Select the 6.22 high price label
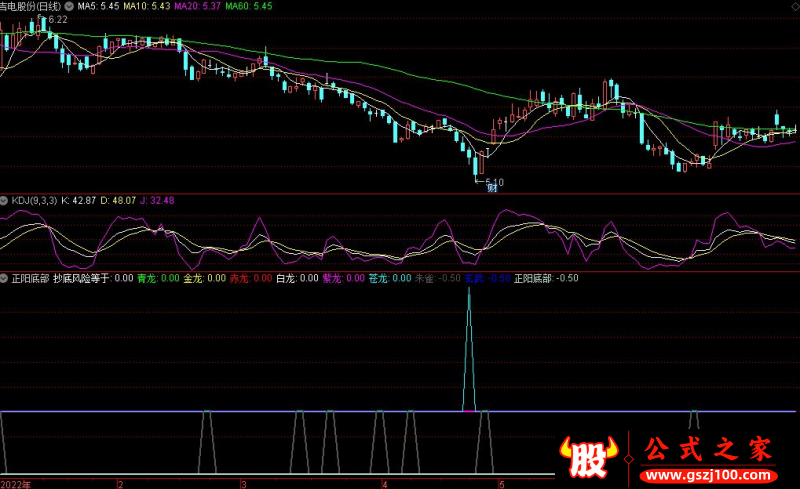The width and height of the screenshot is (800, 489). coord(57,20)
